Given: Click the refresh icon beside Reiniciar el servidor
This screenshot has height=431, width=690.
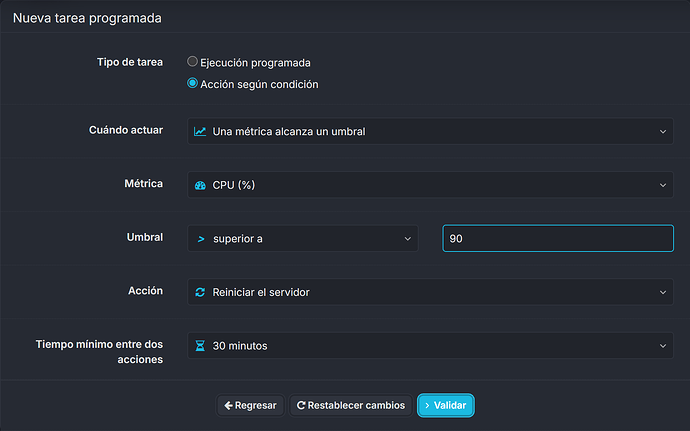Looking at the screenshot, I should pos(200,292).
